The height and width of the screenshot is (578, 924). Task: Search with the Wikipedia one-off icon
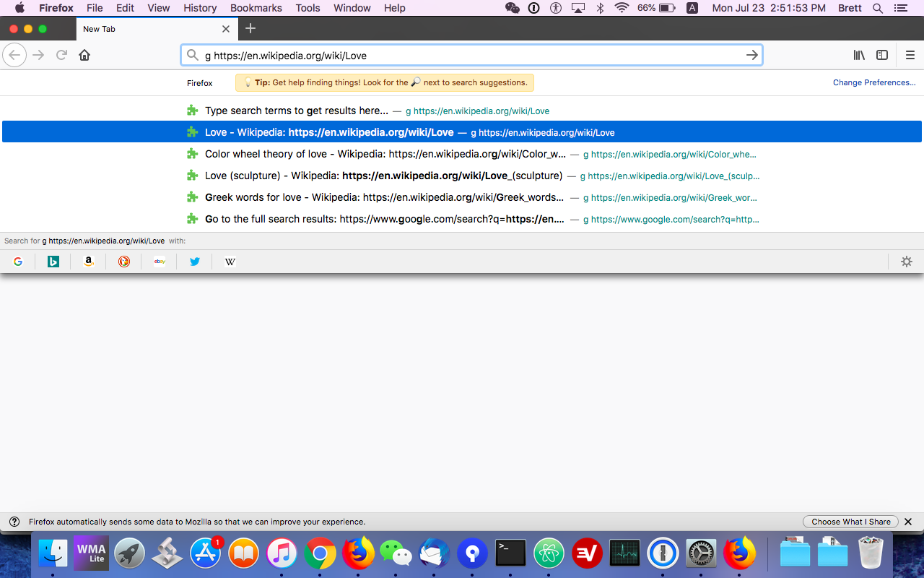click(230, 262)
